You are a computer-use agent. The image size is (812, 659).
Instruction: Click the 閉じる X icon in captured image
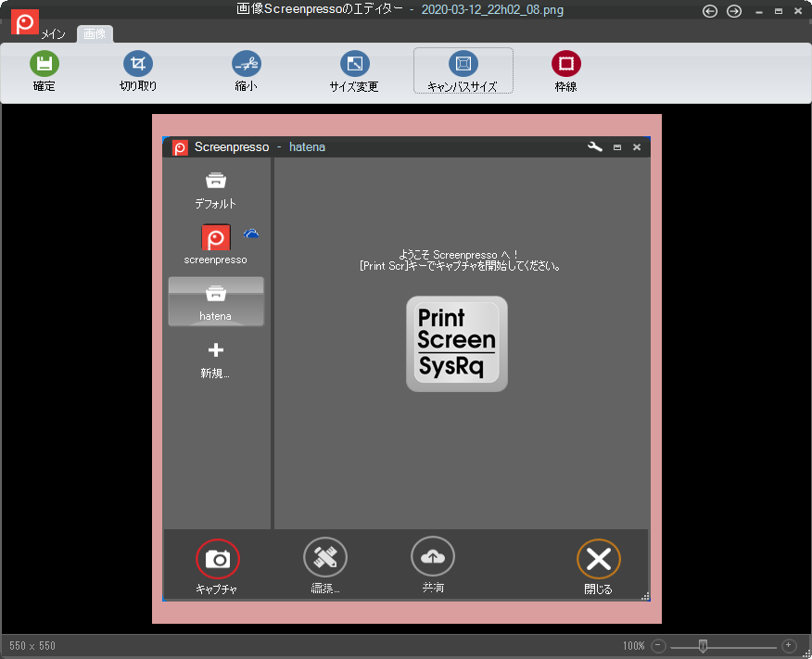[599, 559]
